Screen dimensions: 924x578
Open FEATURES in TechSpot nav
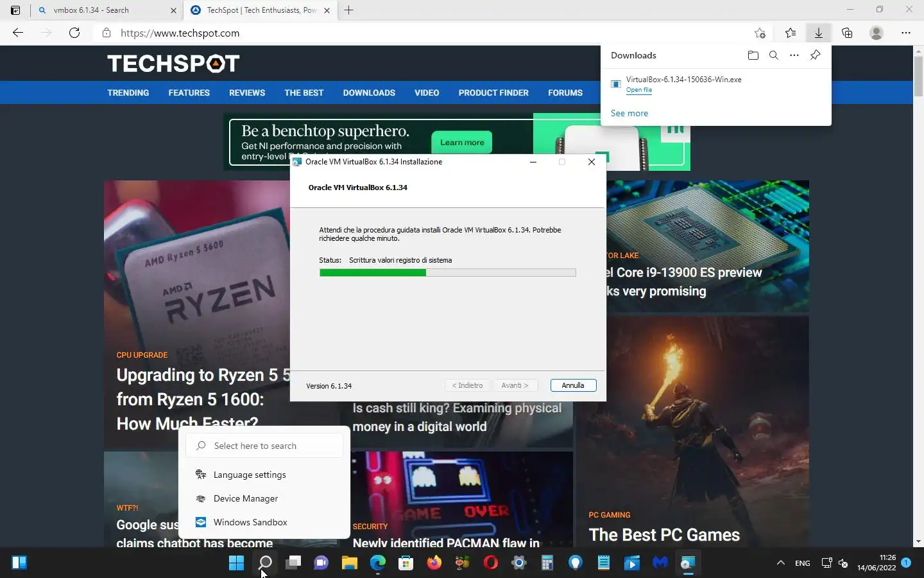pos(189,92)
